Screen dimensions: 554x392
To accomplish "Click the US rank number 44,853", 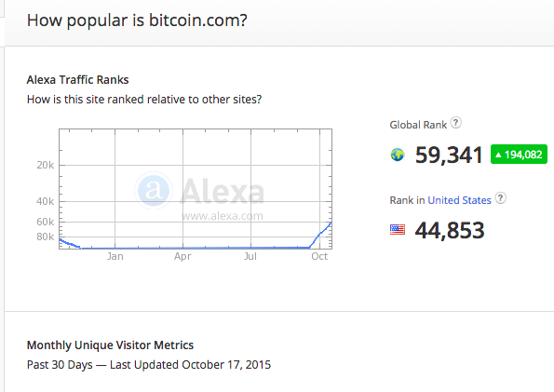I will [450, 230].
